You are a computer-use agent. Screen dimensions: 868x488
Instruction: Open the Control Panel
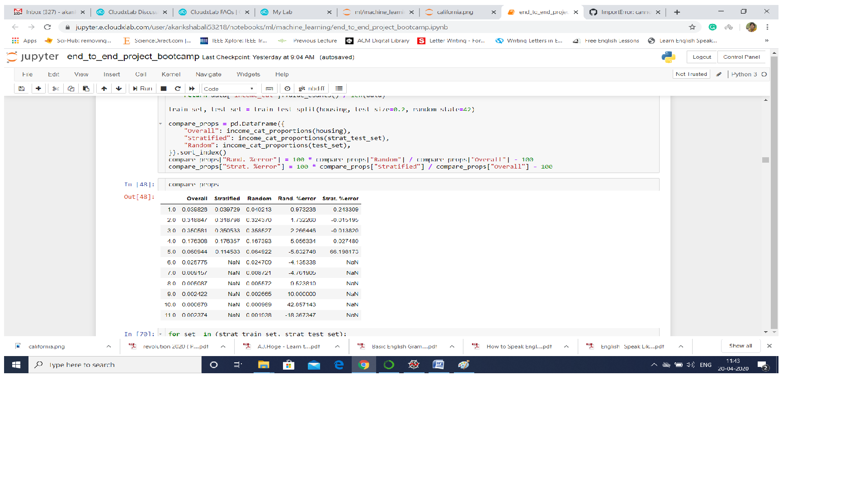741,57
